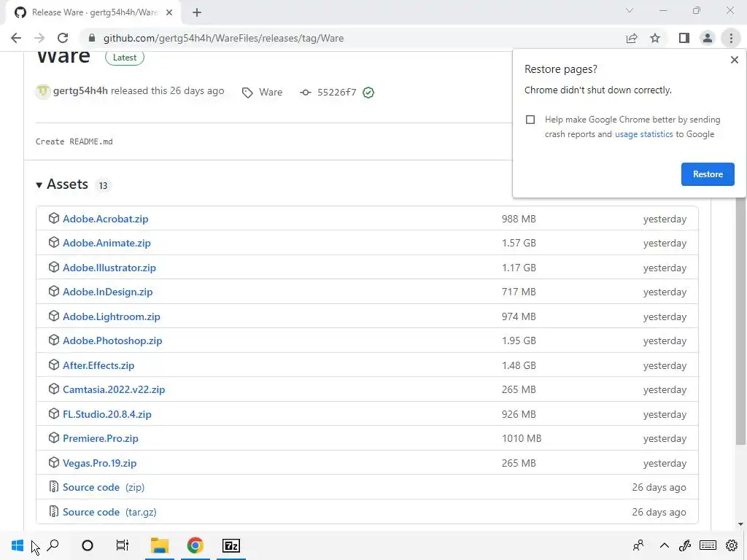This screenshot has height=560, width=747.
Task: Click the page vertical scrollbar thumb
Action: (x=740, y=321)
